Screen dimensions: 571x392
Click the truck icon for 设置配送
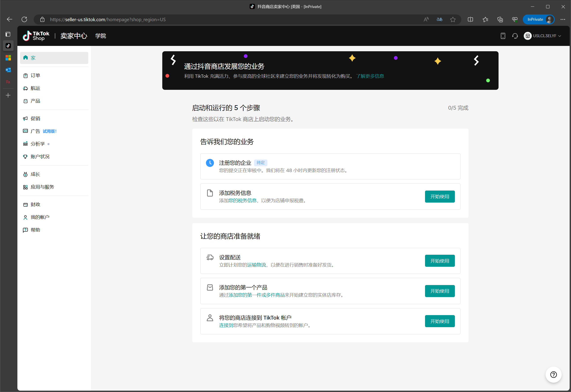coord(210,257)
